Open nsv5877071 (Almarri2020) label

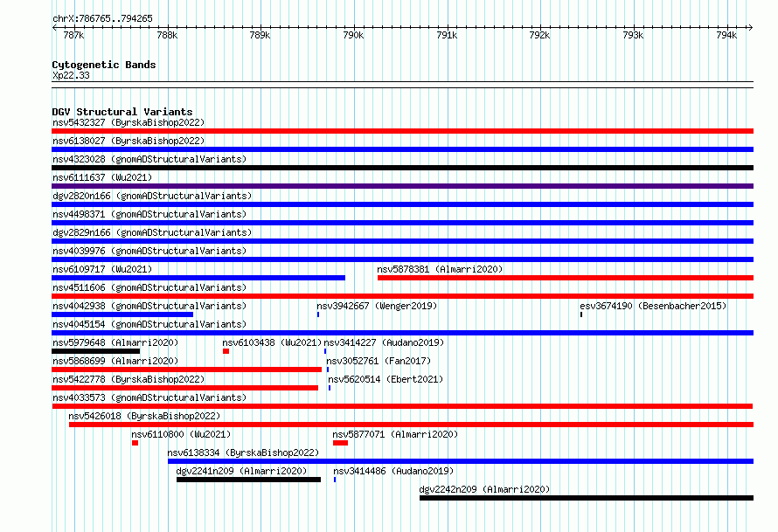coord(395,434)
